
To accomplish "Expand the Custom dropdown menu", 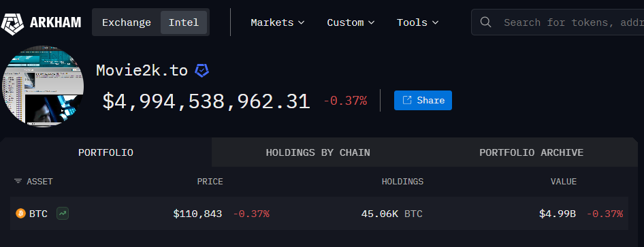I will coord(351,22).
